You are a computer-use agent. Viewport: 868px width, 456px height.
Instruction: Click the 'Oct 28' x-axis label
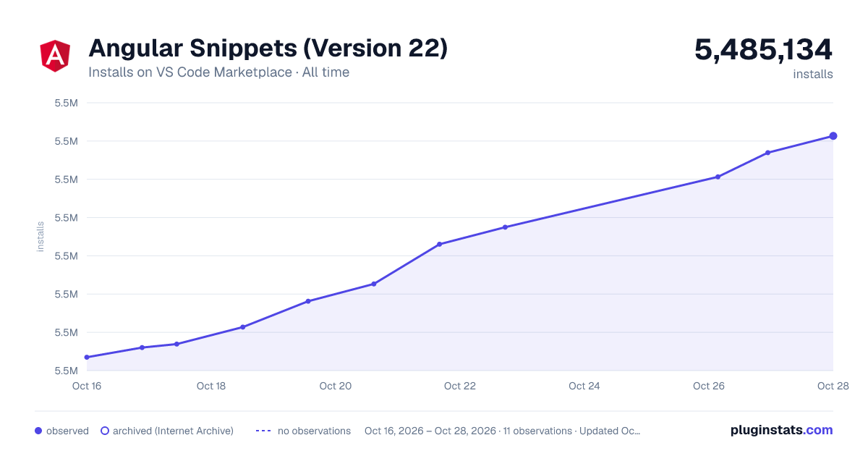pos(833,386)
